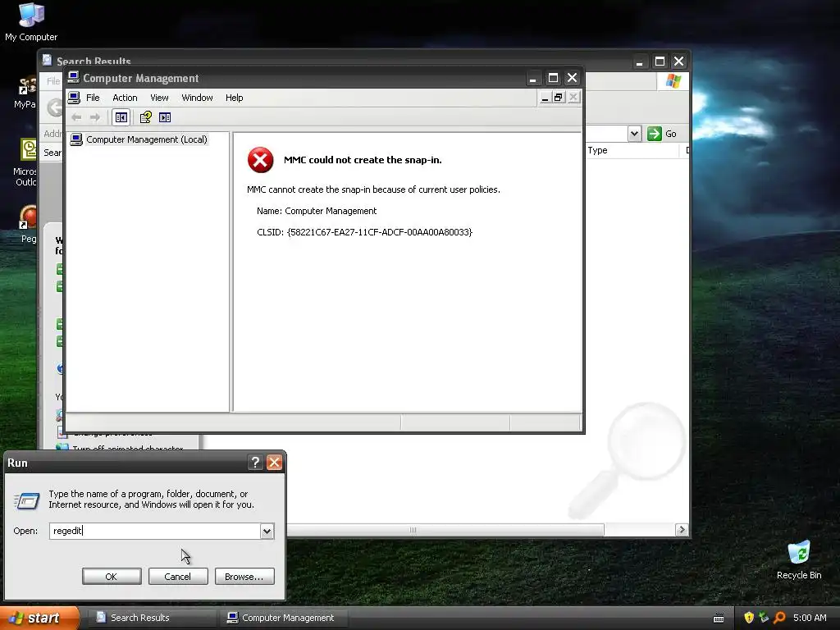Click the Start button
Image resolution: width=840 pixels, height=630 pixels.
(39, 618)
